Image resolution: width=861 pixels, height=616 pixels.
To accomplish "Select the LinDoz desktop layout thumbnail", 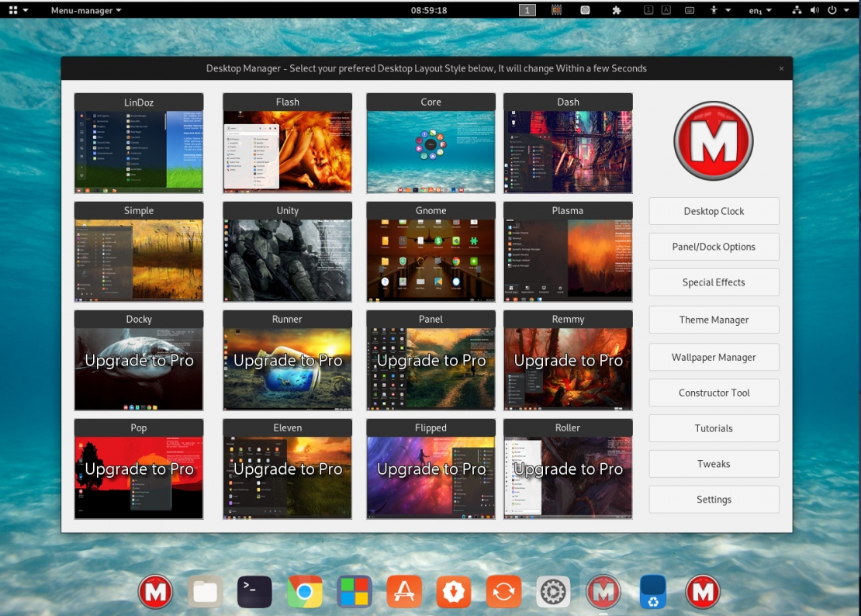I will 138,143.
